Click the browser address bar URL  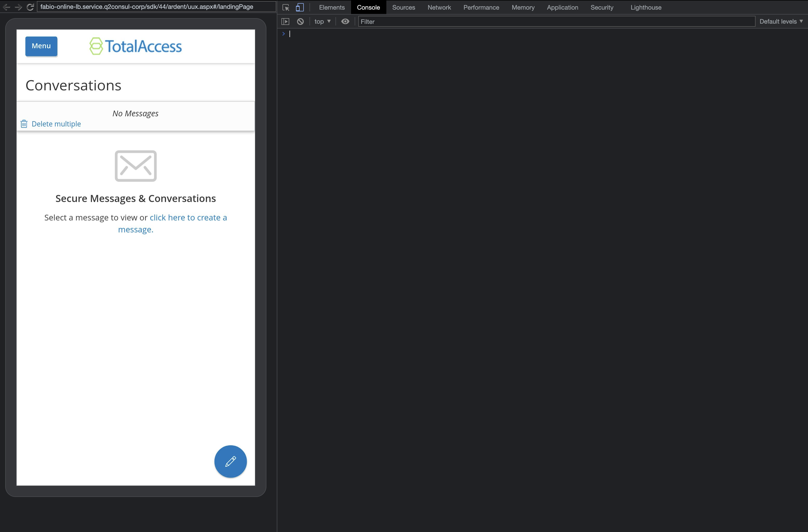coord(156,7)
